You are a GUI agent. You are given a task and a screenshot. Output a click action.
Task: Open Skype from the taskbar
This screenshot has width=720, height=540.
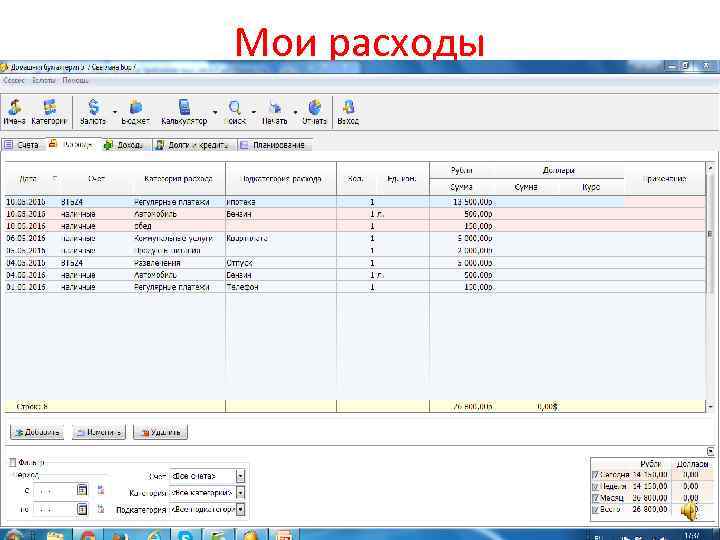(x=185, y=535)
